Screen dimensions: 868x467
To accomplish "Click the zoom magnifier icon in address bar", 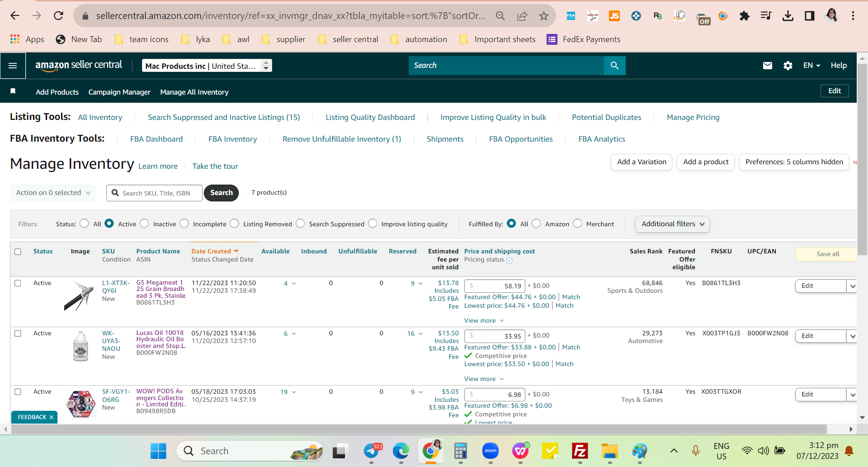I will point(500,16).
